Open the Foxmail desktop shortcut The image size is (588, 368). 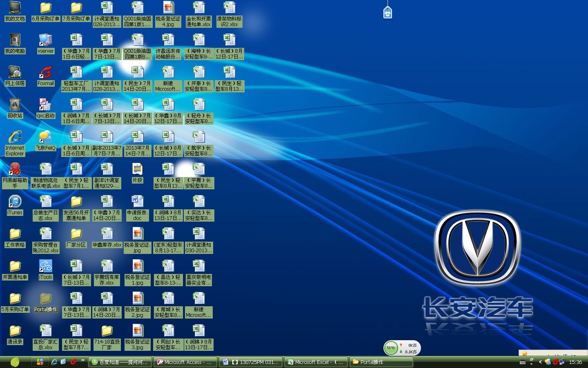(x=45, y=74)
